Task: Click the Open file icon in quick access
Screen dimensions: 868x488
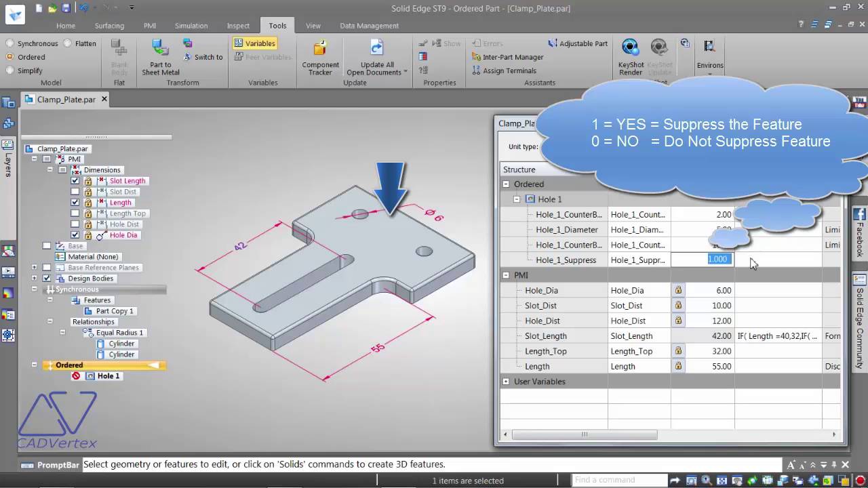Action: (x=52, y=8)
